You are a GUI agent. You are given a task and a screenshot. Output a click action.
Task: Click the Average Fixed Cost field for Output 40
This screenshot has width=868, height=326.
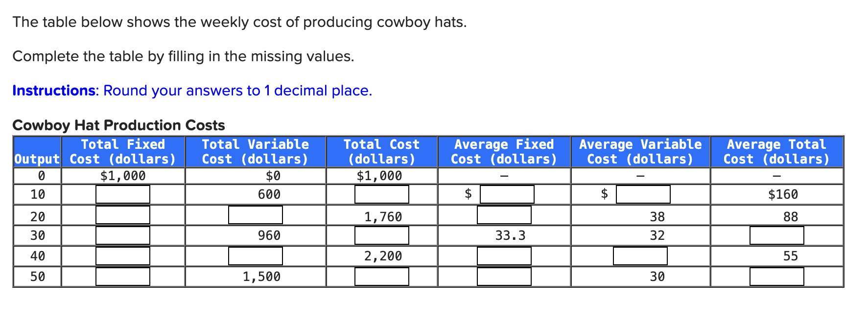(x=504, y=256)
